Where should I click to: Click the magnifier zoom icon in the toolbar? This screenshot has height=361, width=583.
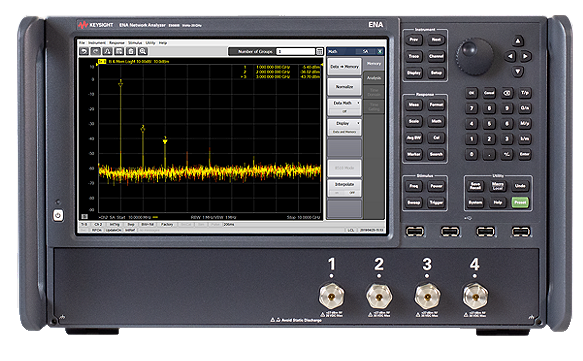pyautogui.click(x=142, y=51)
